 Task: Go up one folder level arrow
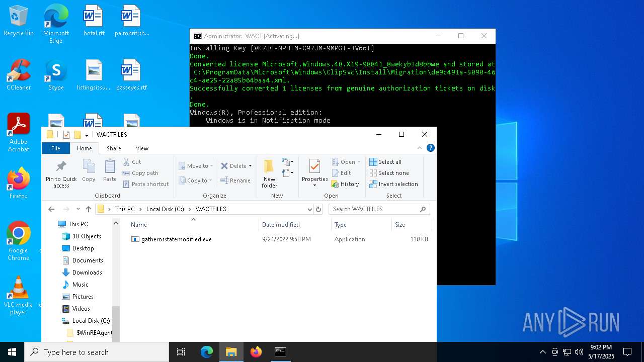tap(89, 209)
